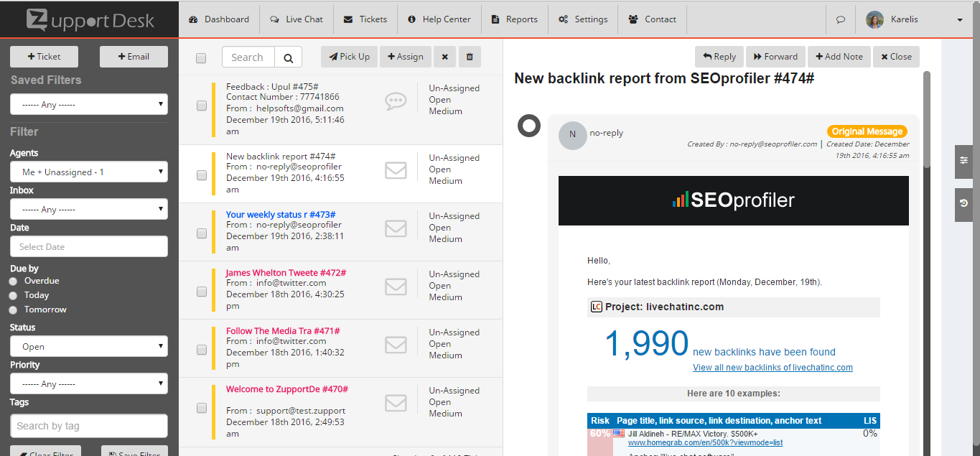Click envelope icon on ticket #471

click(396, 345)
